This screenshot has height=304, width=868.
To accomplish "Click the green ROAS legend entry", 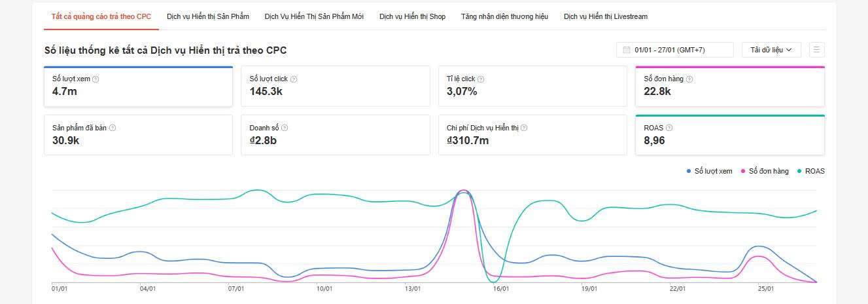I will pyautogui.click(x=810, y=172).
